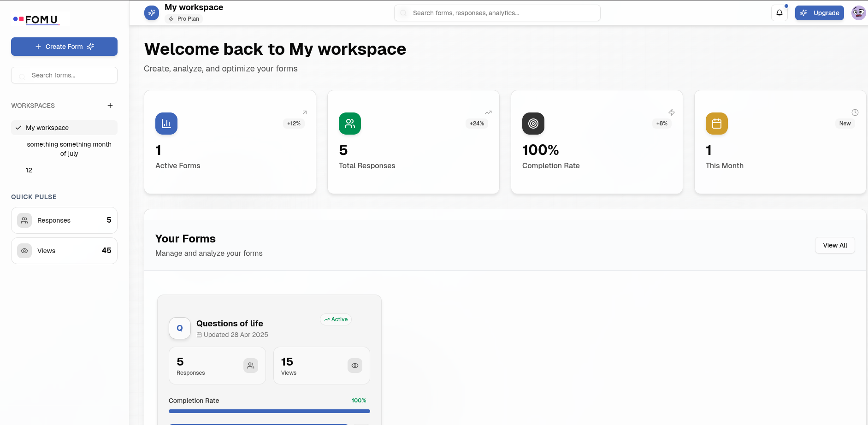Open notifications bell
Viewport: 868px width, 425px height.
coord(779,13)
